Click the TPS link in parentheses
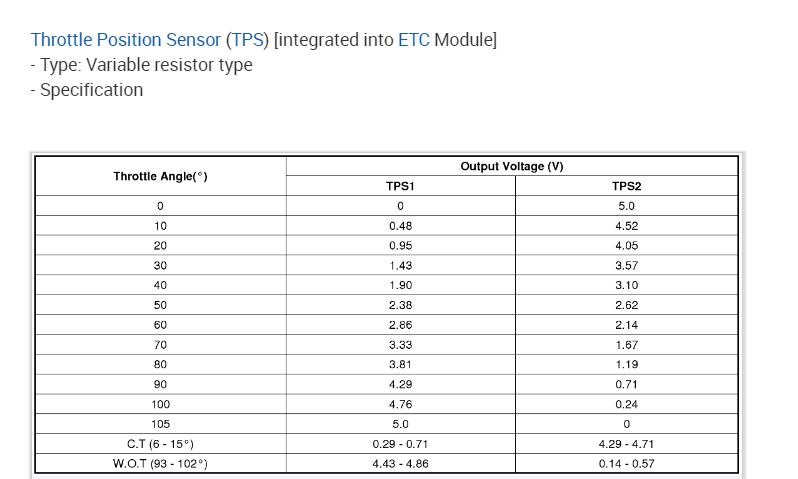 click(247, 40)
